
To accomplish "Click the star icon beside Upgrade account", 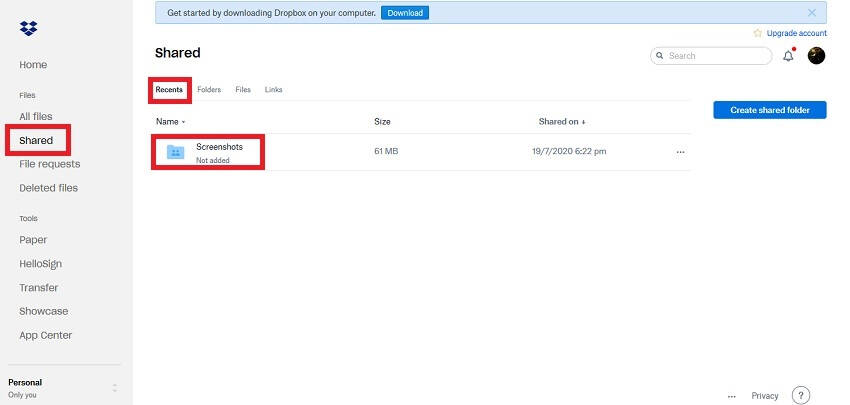I will pyautogui.click(x=758, y=33).
